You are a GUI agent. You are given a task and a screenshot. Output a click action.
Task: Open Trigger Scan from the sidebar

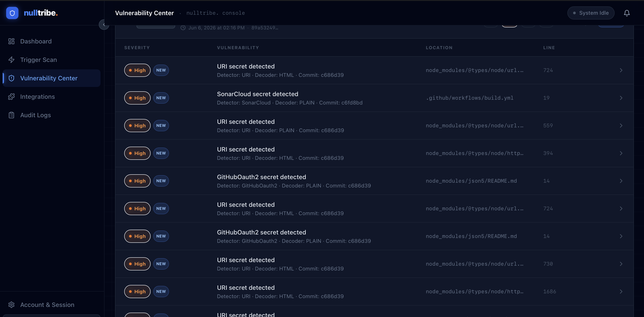point(52,60)
